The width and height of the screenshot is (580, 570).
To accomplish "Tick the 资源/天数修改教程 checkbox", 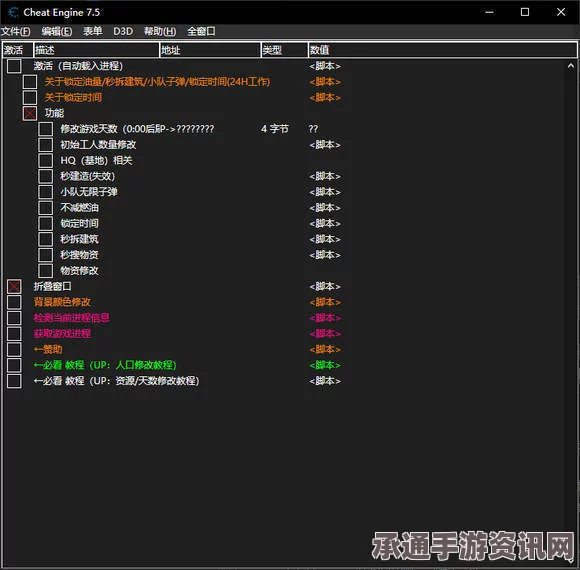I will 14,381.
